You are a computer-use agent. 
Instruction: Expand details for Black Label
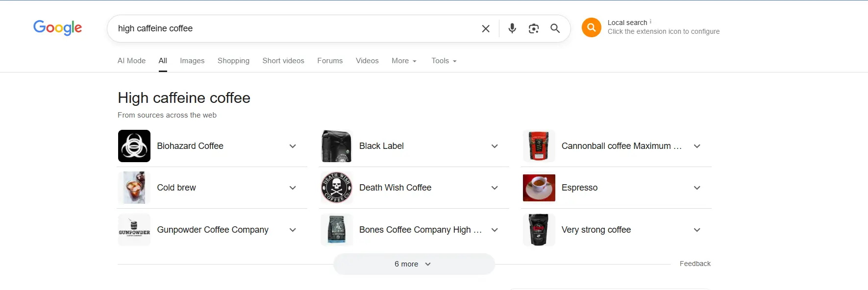(x=495, y=146)
